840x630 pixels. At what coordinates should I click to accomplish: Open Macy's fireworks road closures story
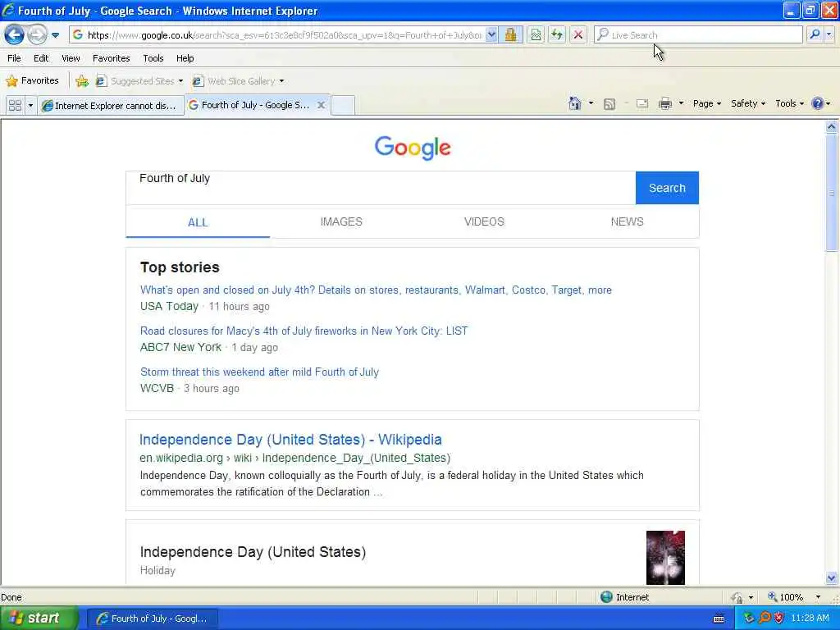click(x=304, y=331)
